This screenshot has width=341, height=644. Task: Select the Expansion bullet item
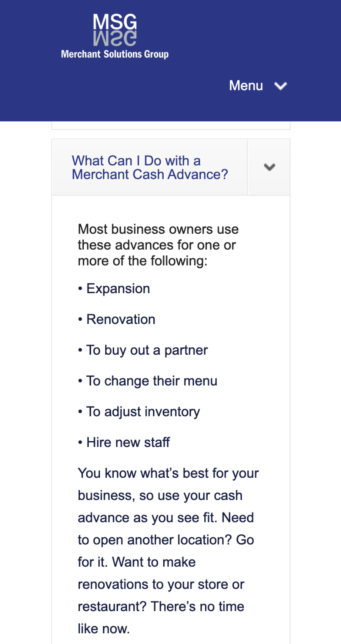point(118,289)
